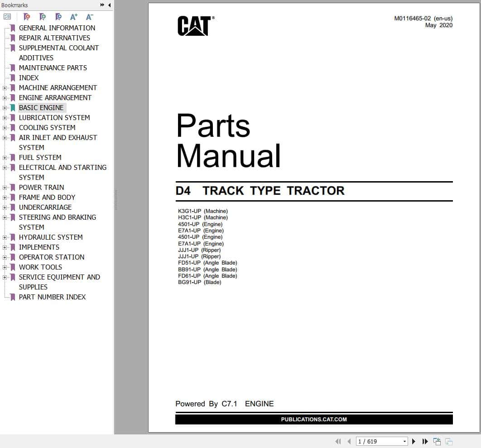Jump to the first page arrow

[x=338, y=441]
